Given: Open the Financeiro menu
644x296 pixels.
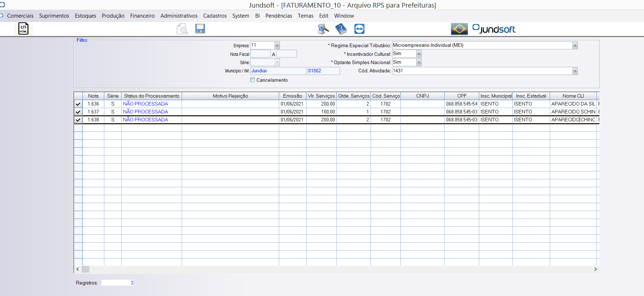Looking at the screenshot, I should 142,16.
